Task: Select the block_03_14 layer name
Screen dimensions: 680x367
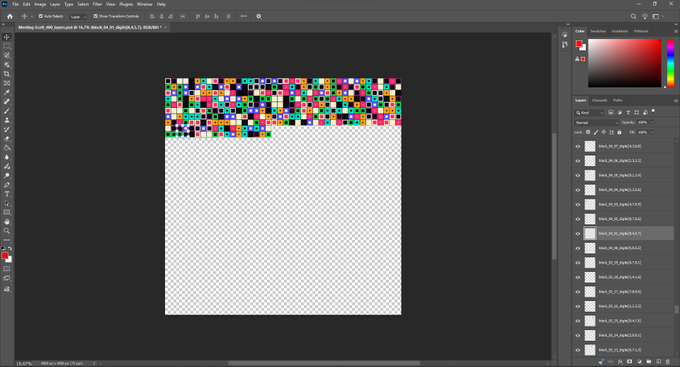Action: point(620,336)
